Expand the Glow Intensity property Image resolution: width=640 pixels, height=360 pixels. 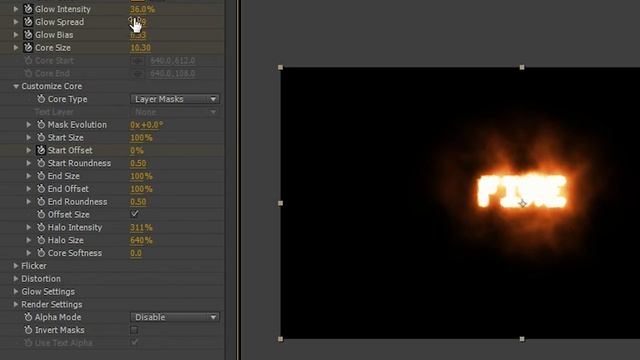[16, 9]
